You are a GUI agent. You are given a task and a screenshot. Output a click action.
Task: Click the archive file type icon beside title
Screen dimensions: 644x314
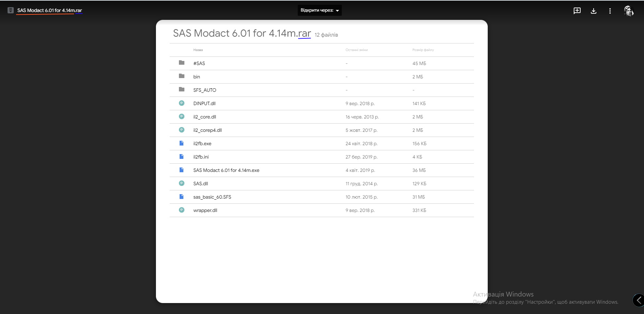pos(11,10)
